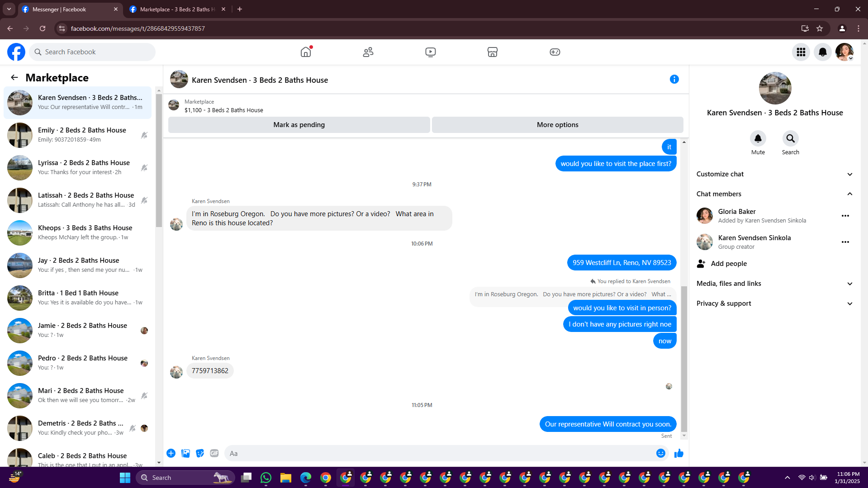Open chat with Britta 1 Bed 1 Bath House

[x=78, y=298]
